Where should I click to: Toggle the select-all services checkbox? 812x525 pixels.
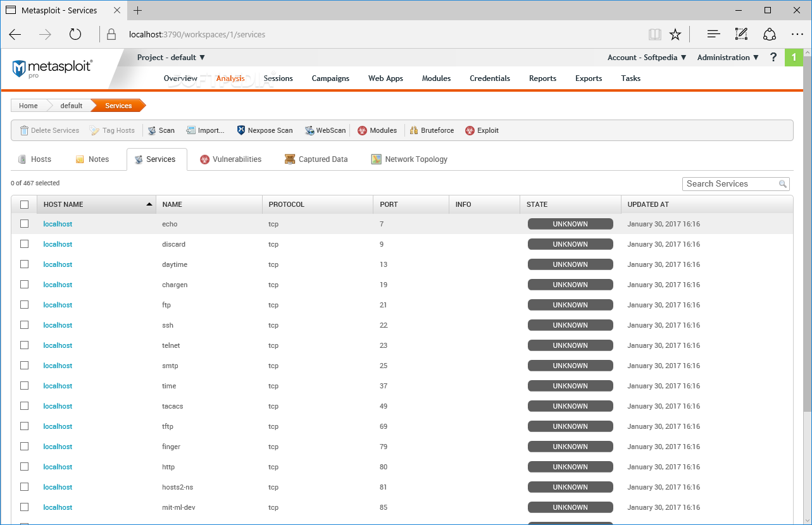click(x=24, y=204)
